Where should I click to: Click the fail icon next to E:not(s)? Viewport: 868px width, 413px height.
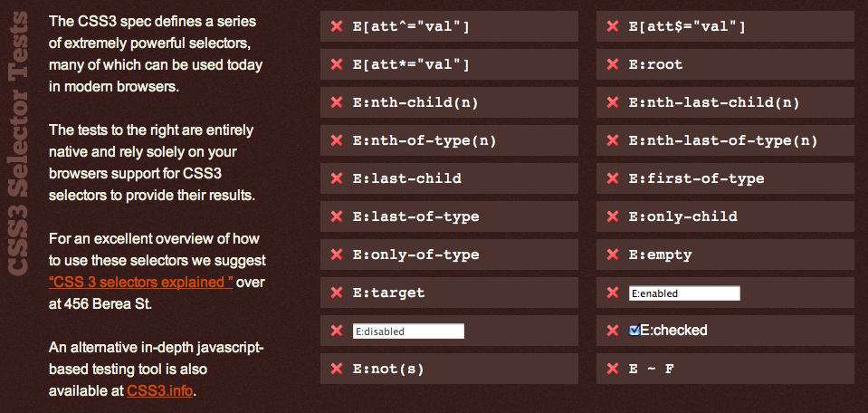point(336,369)
